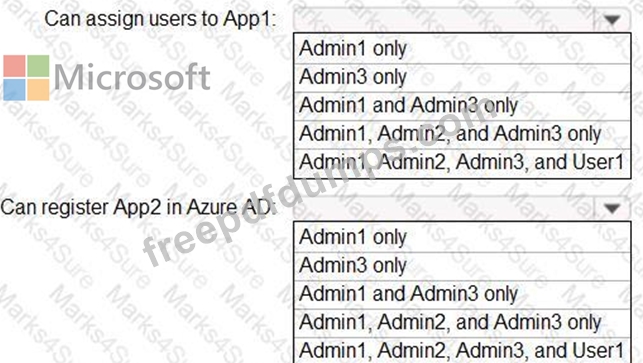
Task: Select 'Admin3 only' in the App1 list
Action: (x=462, y=77)
